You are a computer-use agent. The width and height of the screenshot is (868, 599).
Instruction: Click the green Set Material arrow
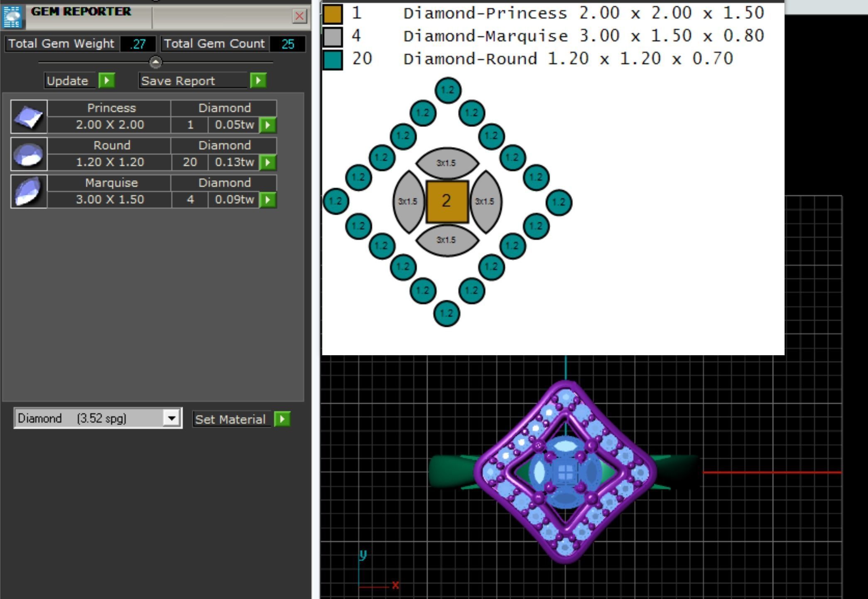coord(282,419)
